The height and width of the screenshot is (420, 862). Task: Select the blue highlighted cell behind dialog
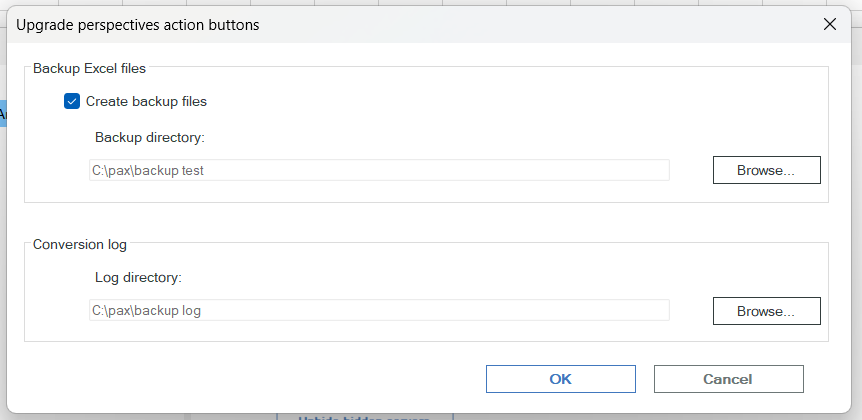3,113
